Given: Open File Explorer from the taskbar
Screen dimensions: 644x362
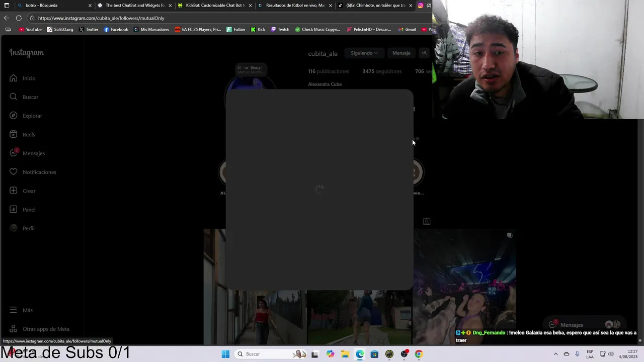Looking at the screenshot, I should click(x=345, y=354).
